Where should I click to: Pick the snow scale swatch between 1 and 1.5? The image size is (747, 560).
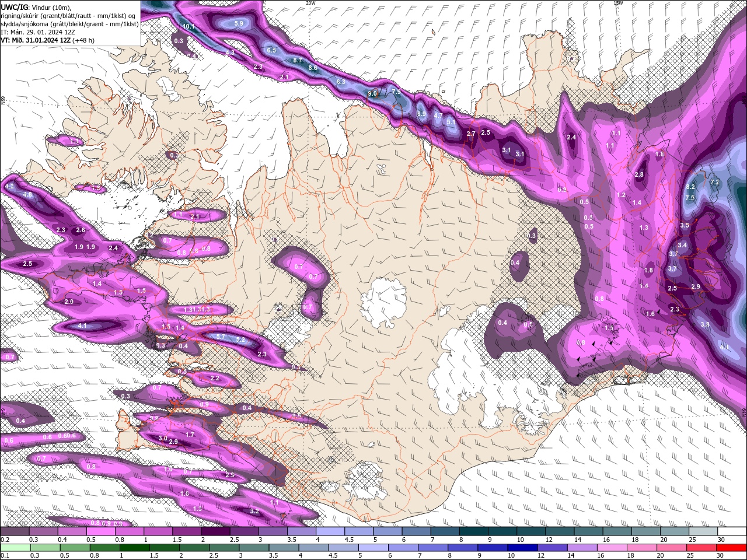[158, 531]
